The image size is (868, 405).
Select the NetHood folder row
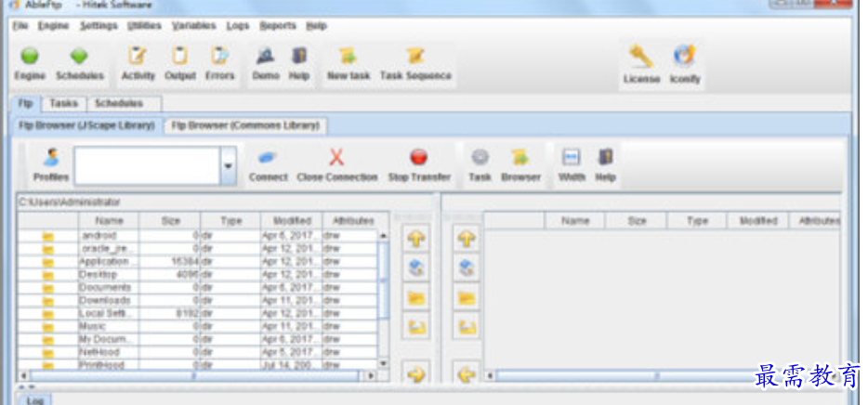point(198,352)
